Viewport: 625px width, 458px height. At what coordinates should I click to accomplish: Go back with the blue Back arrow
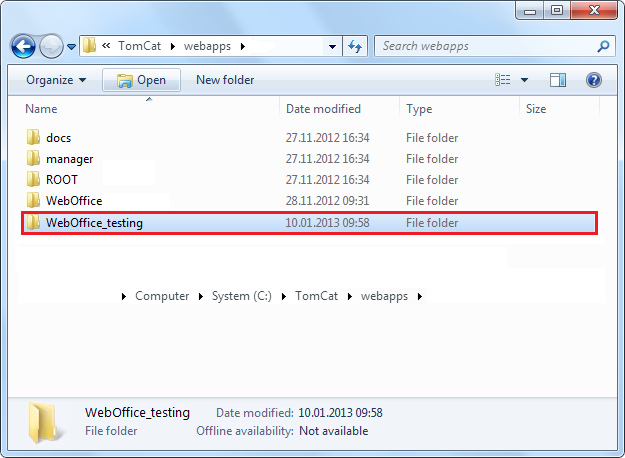click(23, 47)
